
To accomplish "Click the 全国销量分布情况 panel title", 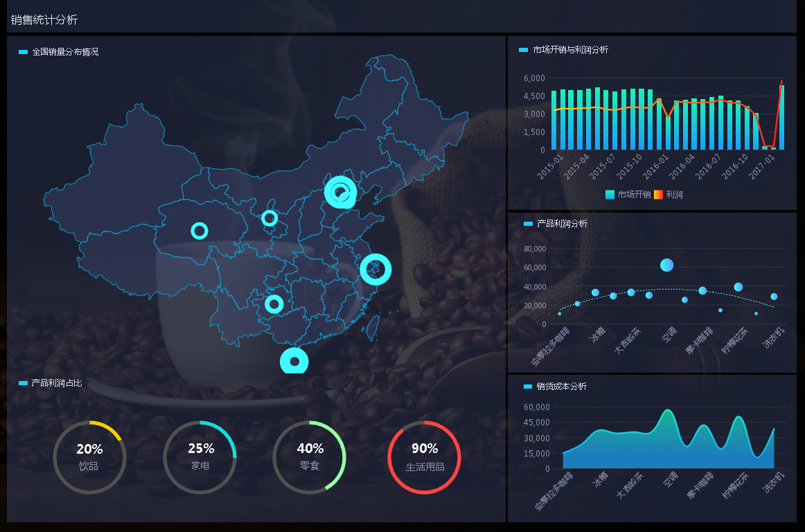I will tap(65, 52).
